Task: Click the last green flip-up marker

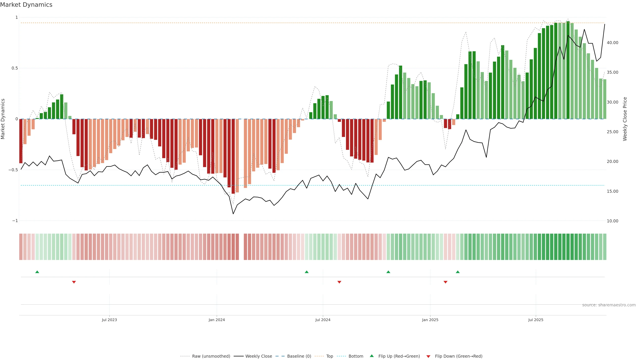Action: 458,272
